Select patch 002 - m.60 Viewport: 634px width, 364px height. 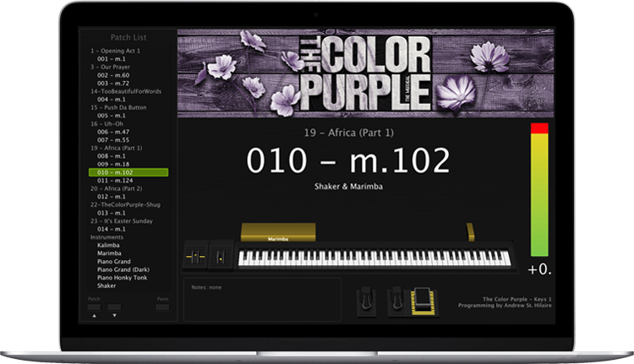point(113,75)
